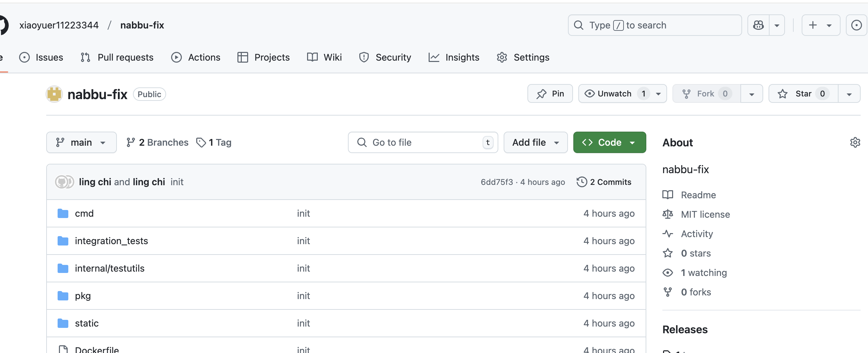Toggle Unwatch for this repository

pos(614,94)
